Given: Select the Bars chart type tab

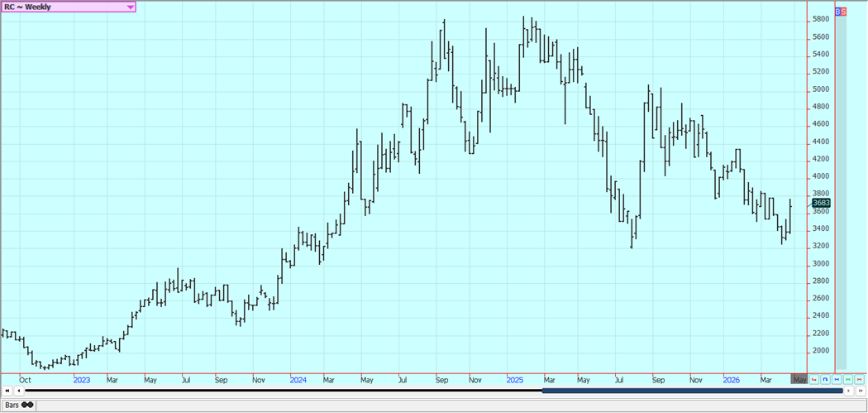Looking at the screenshot, I should coord(18,406).
